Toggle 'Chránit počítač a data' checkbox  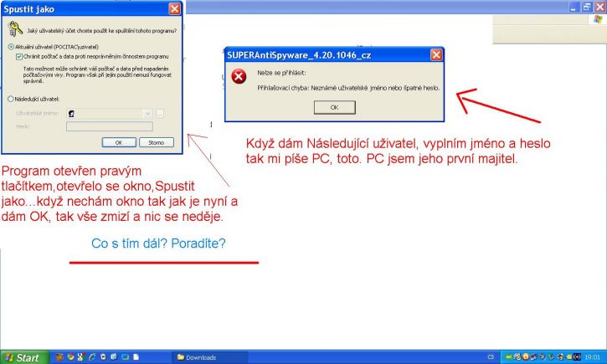point(19,56)
